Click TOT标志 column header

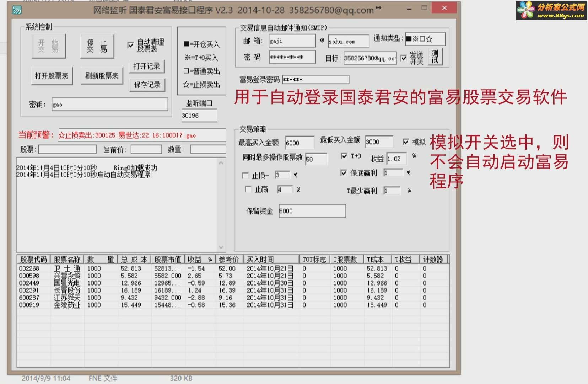coord(315,259)
